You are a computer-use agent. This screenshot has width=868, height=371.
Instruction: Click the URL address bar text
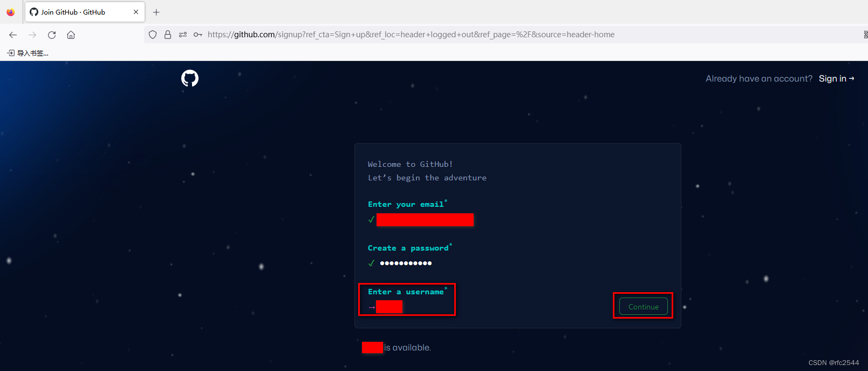click(x=411, y=35)
